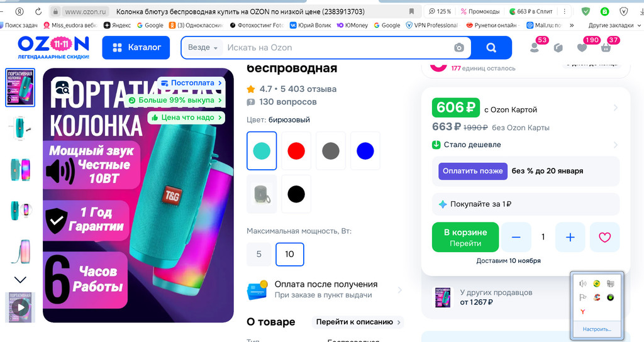Open the orders box icon in header

click(x=558, y=48)
